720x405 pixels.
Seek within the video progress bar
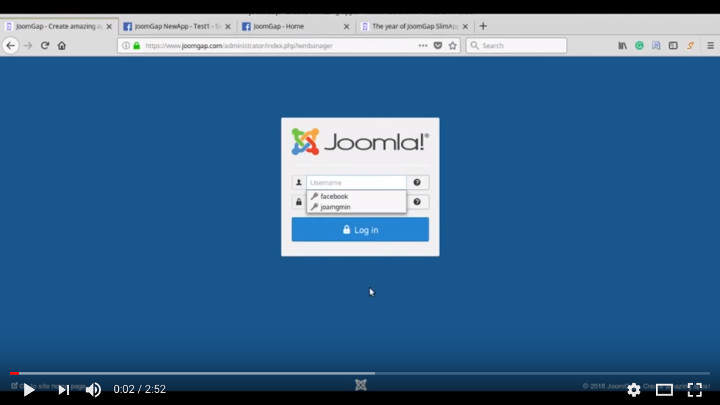pos(360,373)
